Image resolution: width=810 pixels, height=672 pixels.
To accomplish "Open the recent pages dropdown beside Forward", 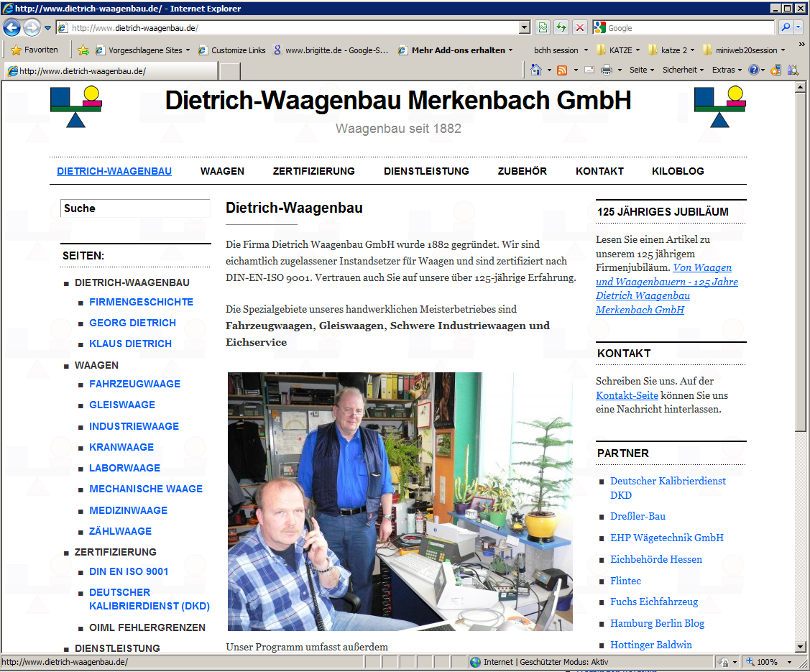I will [x=47, y=28].
